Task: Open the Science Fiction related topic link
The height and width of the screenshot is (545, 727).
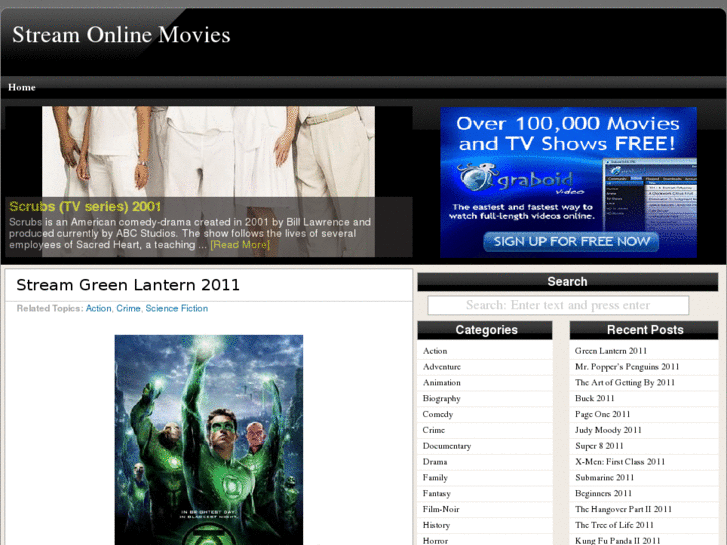Action: (177, 308)
